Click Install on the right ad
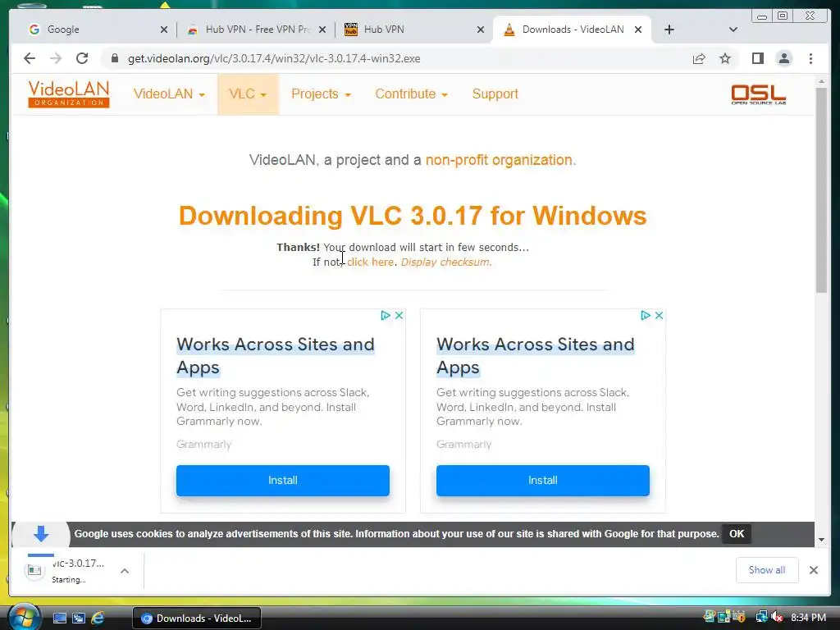Screen dimensions: 840x630 (x=543, y=481)
